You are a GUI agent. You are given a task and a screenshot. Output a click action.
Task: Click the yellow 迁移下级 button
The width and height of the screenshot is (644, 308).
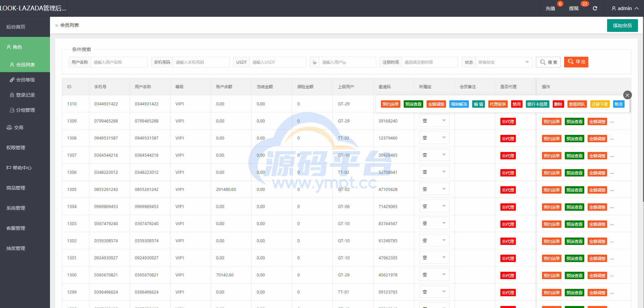600,104
